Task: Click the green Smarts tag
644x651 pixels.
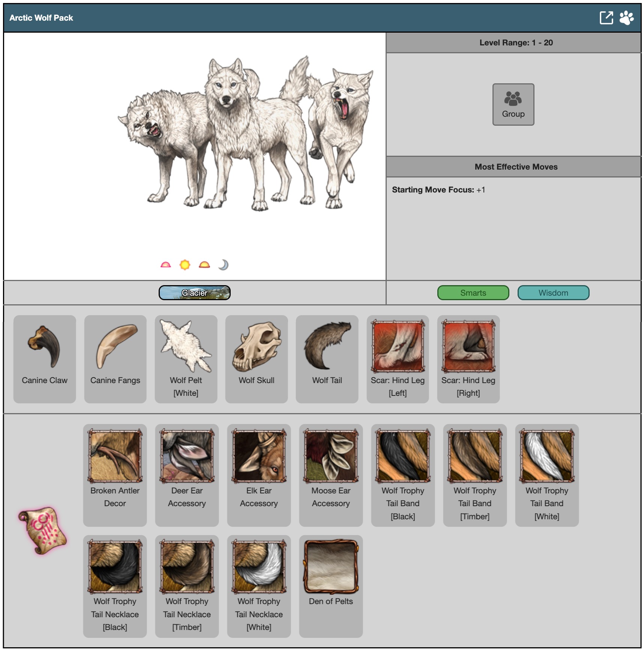Action: 473,293
